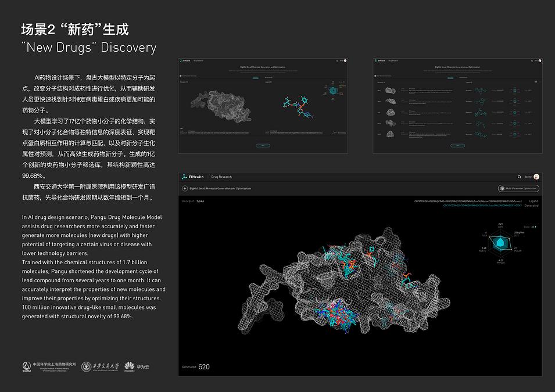
Task: Click the Generated 620 counter
Action: tap(196, 367)
